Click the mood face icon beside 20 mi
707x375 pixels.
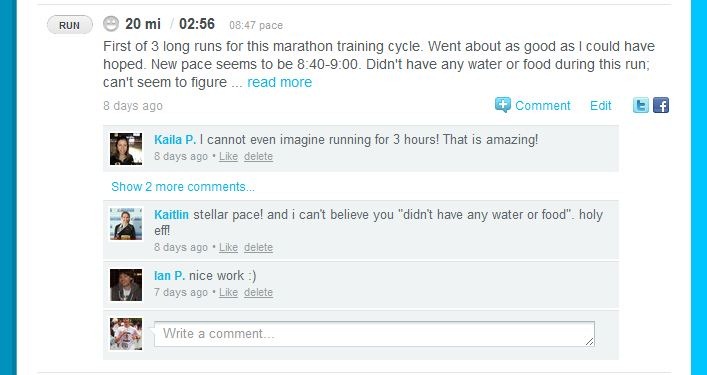pos(110,23)
